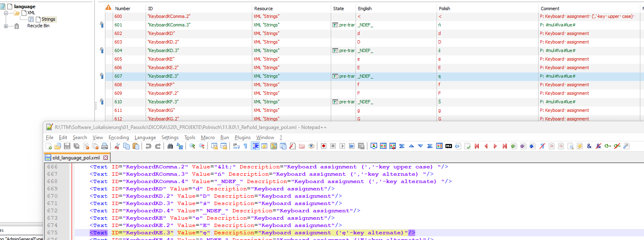Create a new file in Notepad++
644x240 pixels.
click(49, 146)
